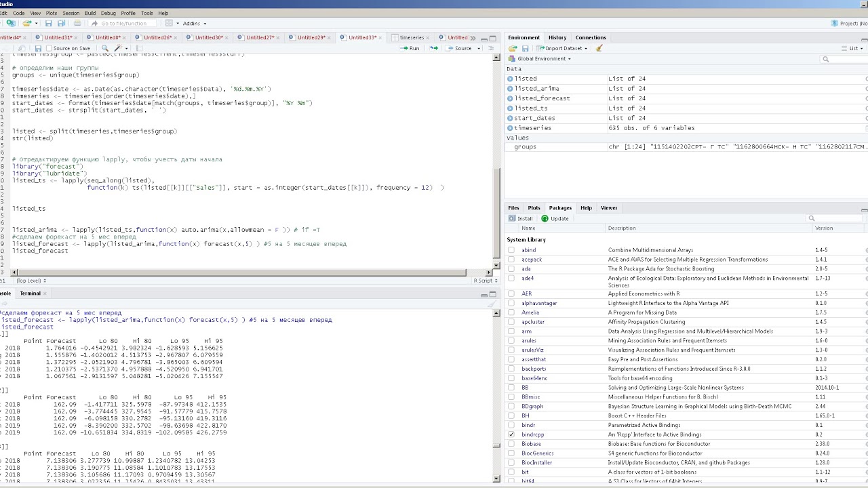Open the List view dropdown
The height and width of the screenshot is (488, 868).
tap(852, 48)
